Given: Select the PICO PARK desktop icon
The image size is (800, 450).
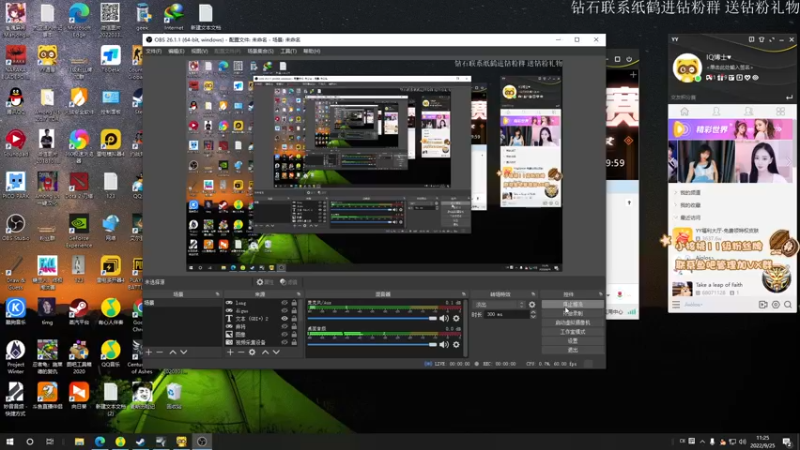Looking at the screenshot, I should [x=15, y=186].
